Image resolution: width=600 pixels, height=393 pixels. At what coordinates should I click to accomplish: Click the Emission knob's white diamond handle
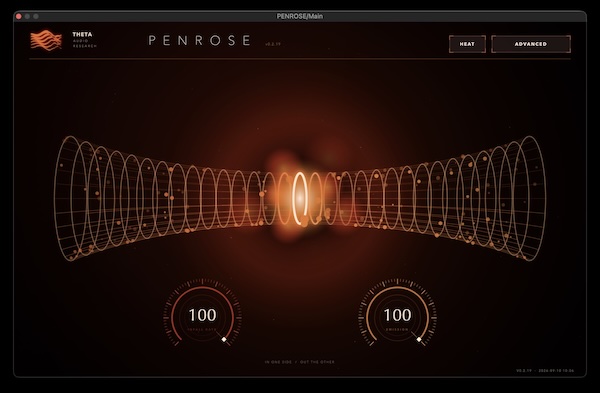(x=419, y=339)
